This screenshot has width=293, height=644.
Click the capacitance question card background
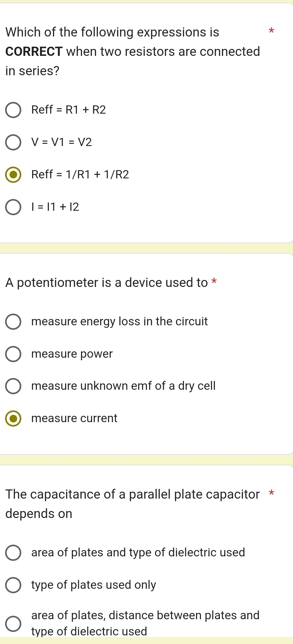[x=191, y=533]
